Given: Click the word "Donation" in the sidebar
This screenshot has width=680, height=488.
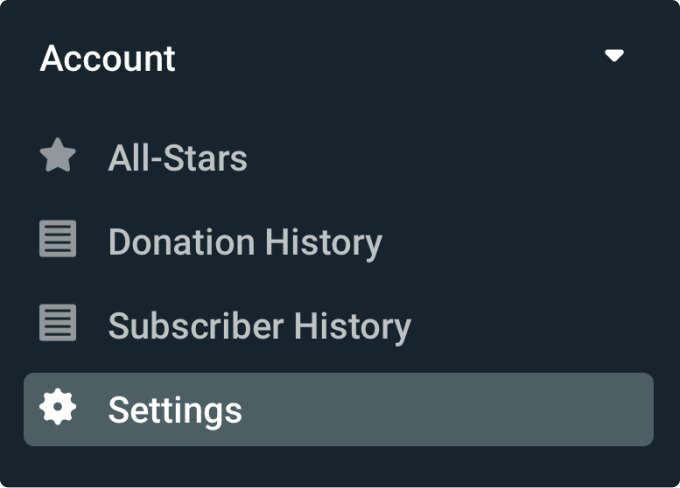Looking at the screenshot, I should pyautogui.click(x=182, y=242).
